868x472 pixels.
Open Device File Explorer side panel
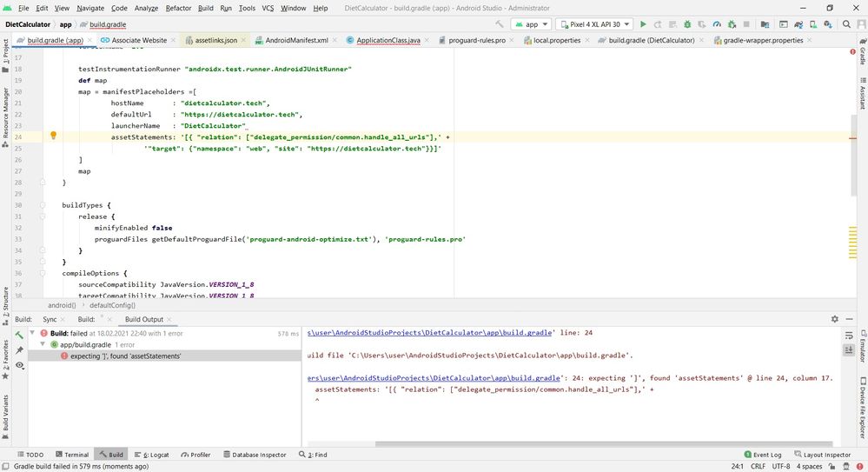863,409
